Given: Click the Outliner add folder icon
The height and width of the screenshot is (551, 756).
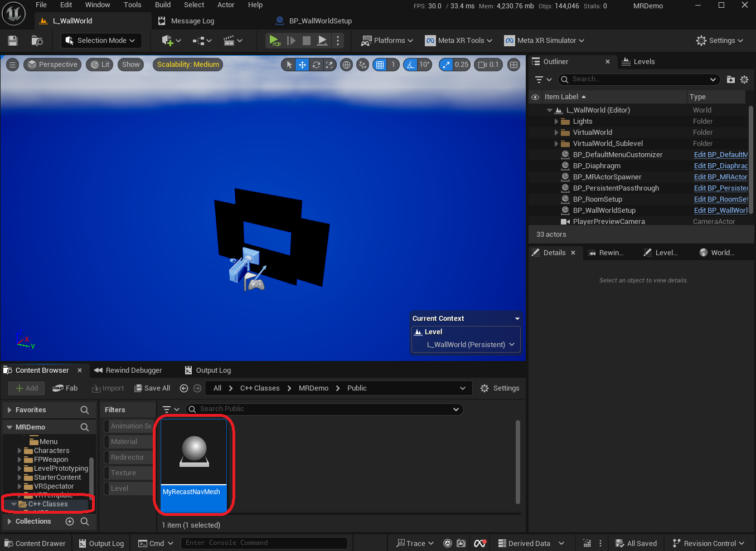Looking at the screenshot, I should (x=730, y=80).
